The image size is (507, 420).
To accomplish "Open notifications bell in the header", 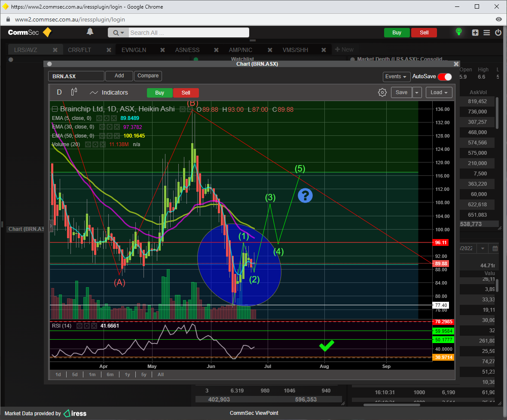I will [x=90, y=32].
